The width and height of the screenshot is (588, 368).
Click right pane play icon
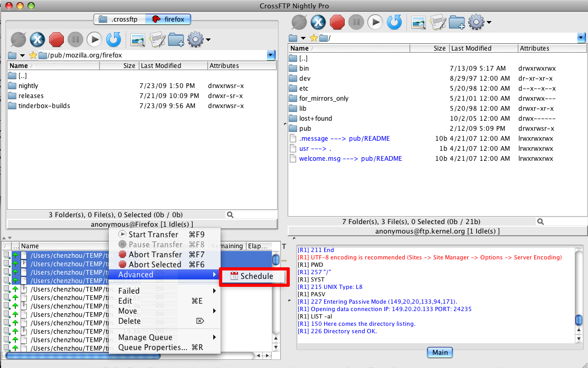(x=375, y=22)
